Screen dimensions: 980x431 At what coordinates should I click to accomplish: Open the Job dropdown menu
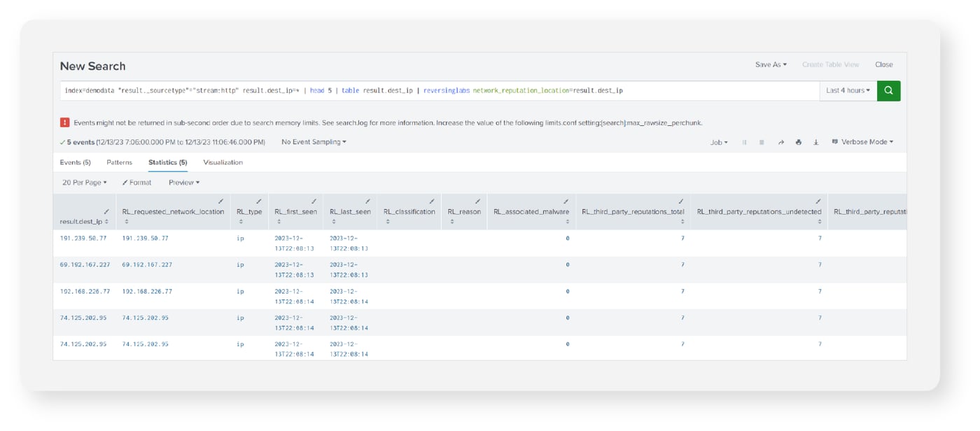719,142
